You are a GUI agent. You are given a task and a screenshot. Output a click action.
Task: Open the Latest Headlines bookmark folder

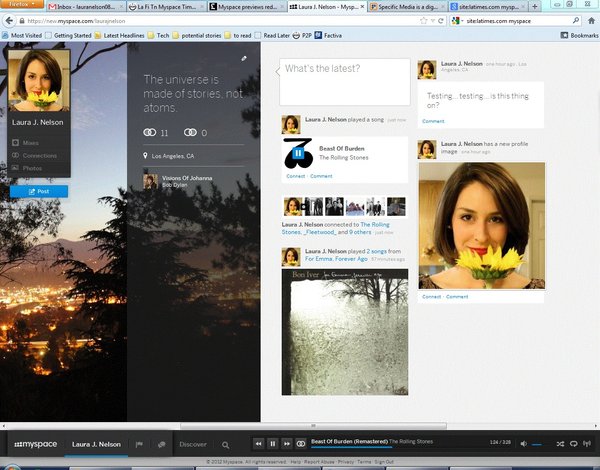119,36
